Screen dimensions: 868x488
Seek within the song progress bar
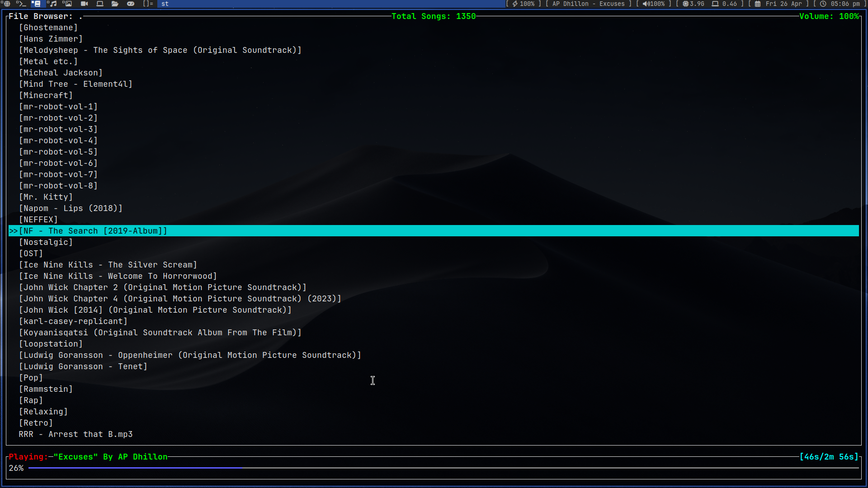click(443, 468)
